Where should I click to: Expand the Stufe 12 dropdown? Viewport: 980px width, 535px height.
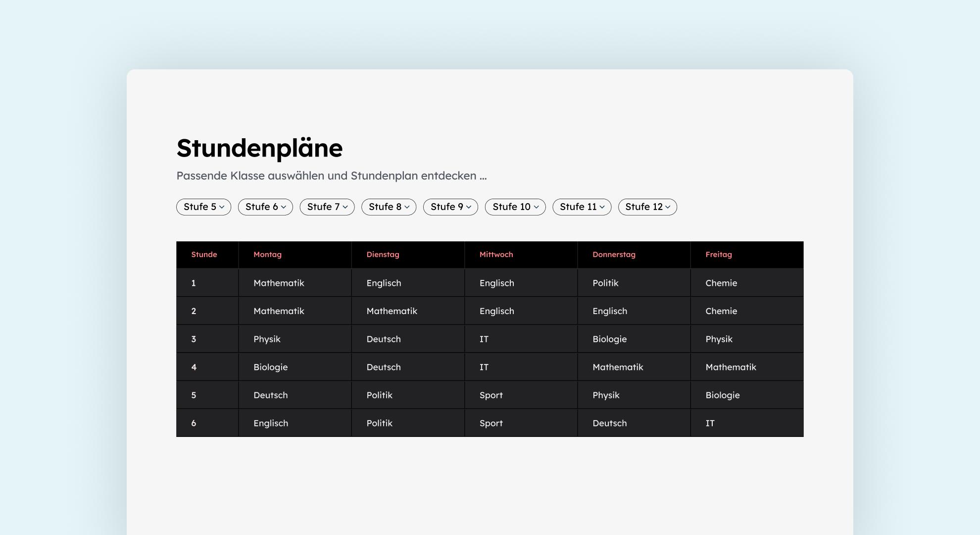647,207
